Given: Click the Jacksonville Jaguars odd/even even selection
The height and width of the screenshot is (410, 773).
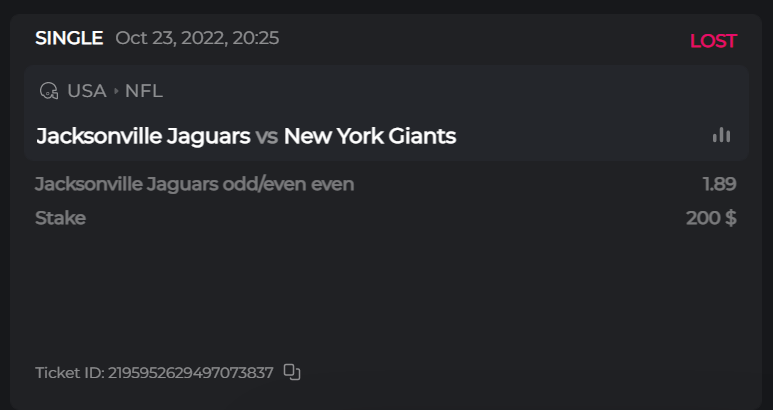Looking at the screenshot, I should (194, 184).
